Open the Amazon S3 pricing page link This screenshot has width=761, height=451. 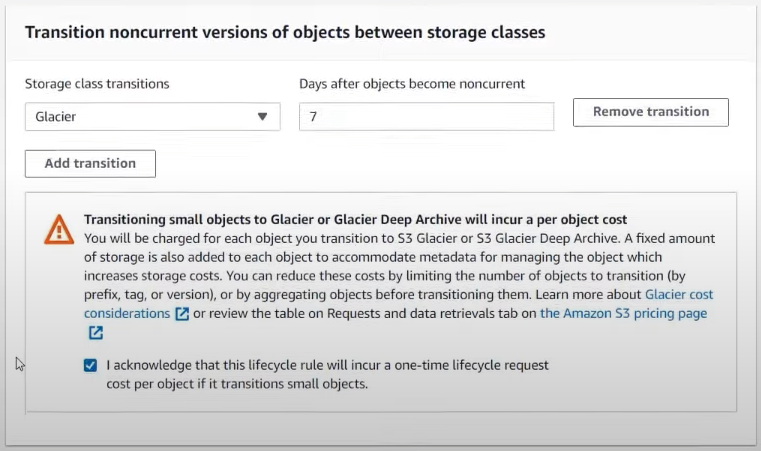coord(623,314)
